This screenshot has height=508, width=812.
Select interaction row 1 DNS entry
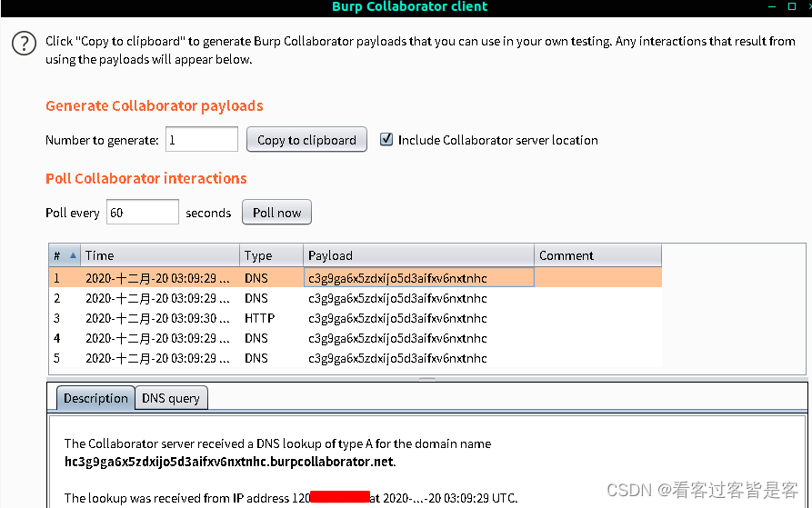[x=356, y=278]
